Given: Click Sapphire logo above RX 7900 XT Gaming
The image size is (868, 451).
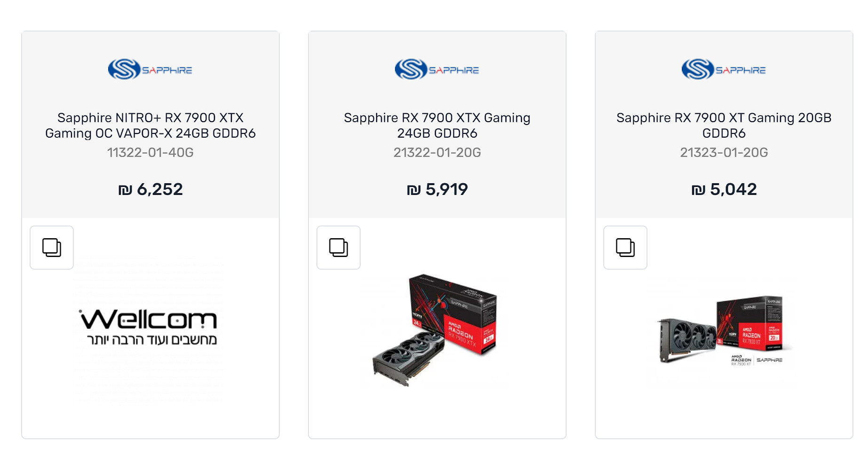Looking at the screenshot, I should click(x=724, y=70).
